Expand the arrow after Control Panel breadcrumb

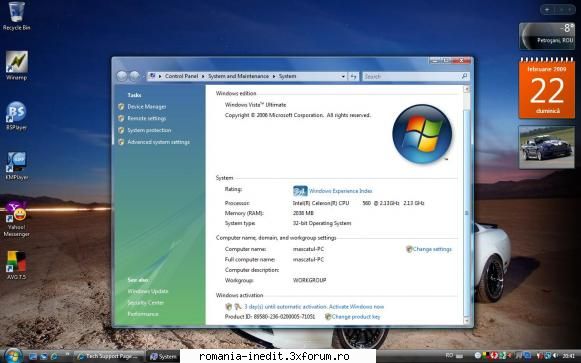coord(203,76)
